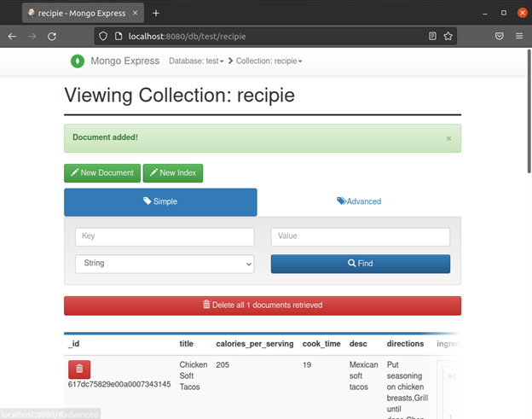Close the recipie - Mongo Express tab
Screen dimensions: 532x419
135,13
